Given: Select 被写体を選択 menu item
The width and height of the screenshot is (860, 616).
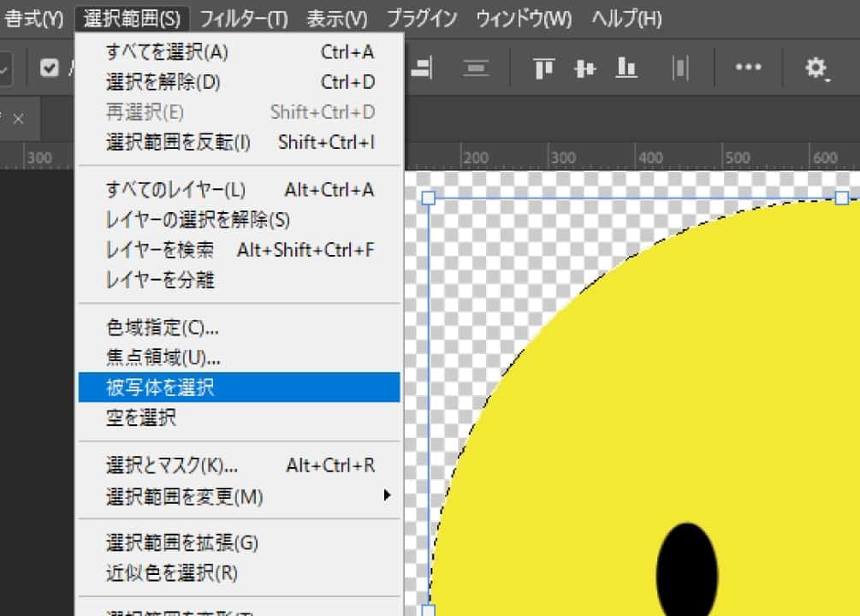Looking at the screenshot, I should pyautogui.click(x=239, y=388).
